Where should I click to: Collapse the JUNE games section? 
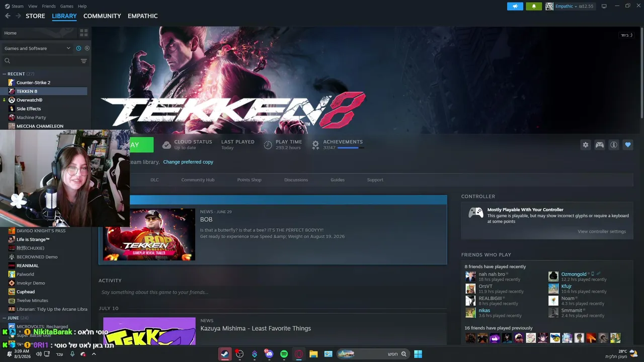[x=4, y=318]
